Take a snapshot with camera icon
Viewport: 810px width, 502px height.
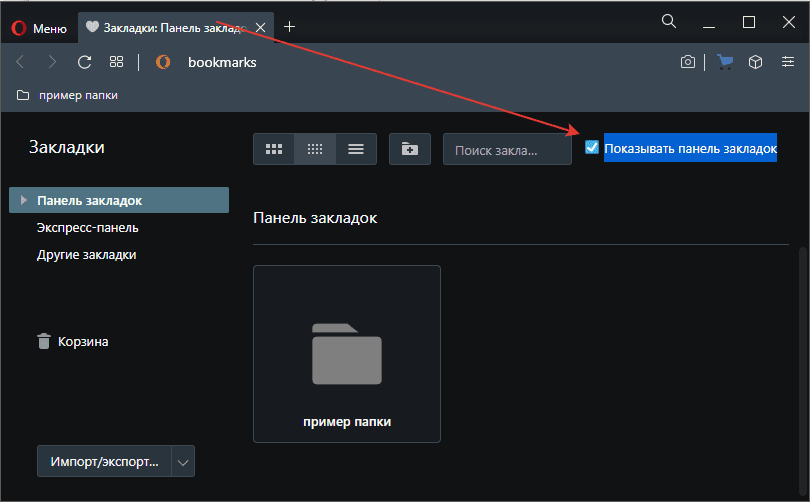pyautogui.click(x=688, y=62)
